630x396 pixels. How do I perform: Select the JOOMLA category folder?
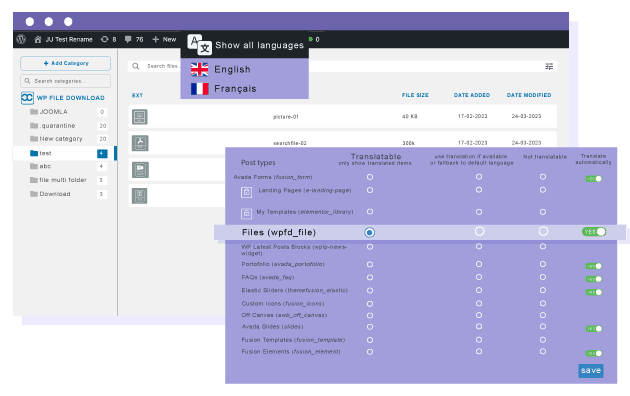coord(49,112)
